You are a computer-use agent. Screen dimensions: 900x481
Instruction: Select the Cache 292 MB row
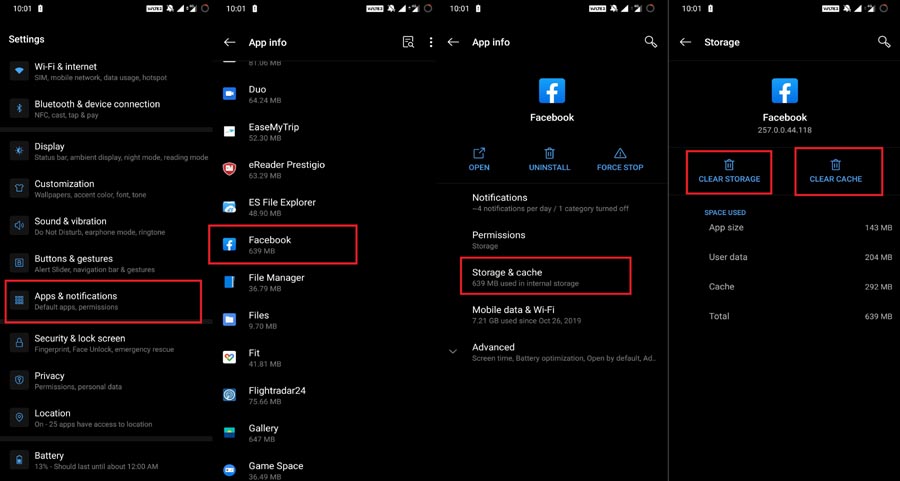coord(800,286)
